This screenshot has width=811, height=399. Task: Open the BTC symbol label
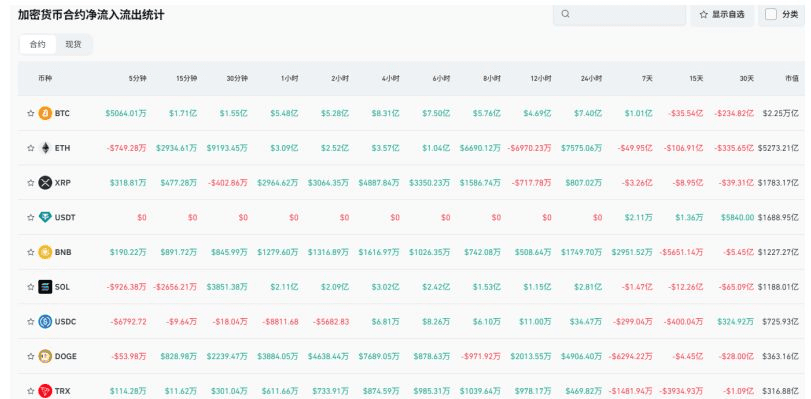[62, 113]
